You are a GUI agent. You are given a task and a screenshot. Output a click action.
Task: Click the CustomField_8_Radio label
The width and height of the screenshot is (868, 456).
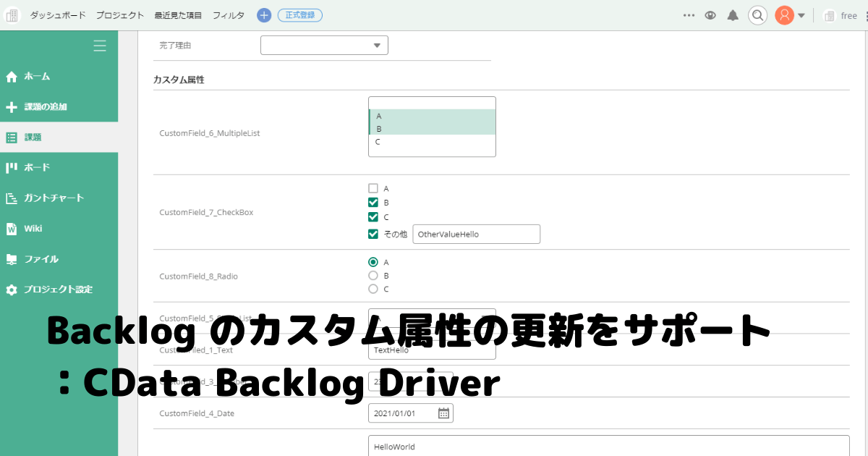198,276
